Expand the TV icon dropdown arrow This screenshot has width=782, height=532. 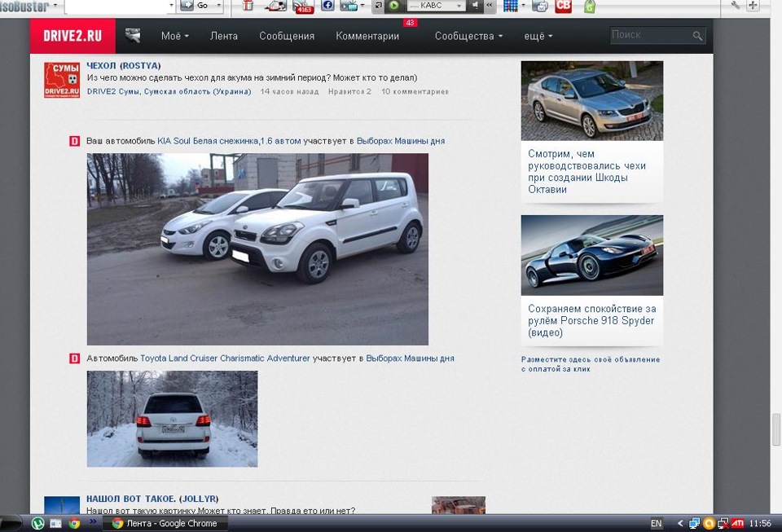pos(362,6)
